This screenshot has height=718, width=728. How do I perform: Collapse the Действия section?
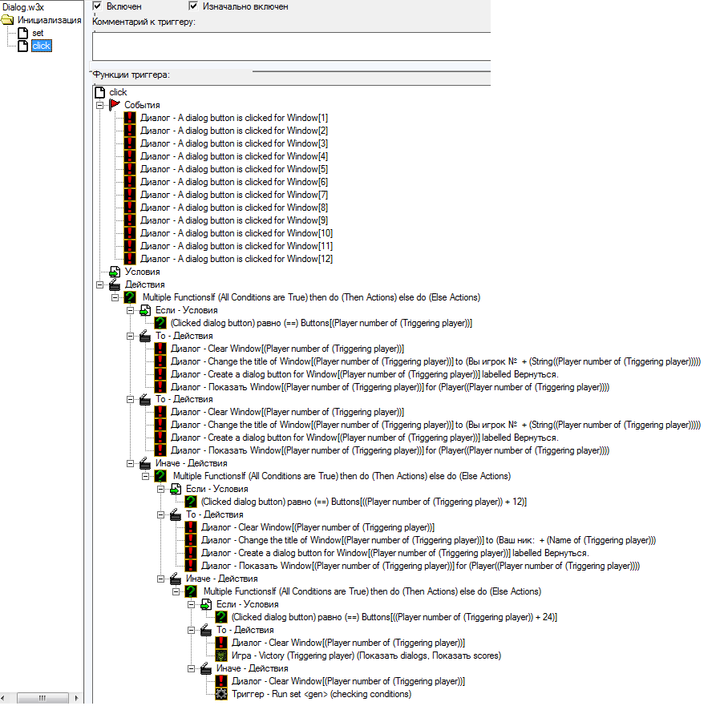(x=100, y=284)
